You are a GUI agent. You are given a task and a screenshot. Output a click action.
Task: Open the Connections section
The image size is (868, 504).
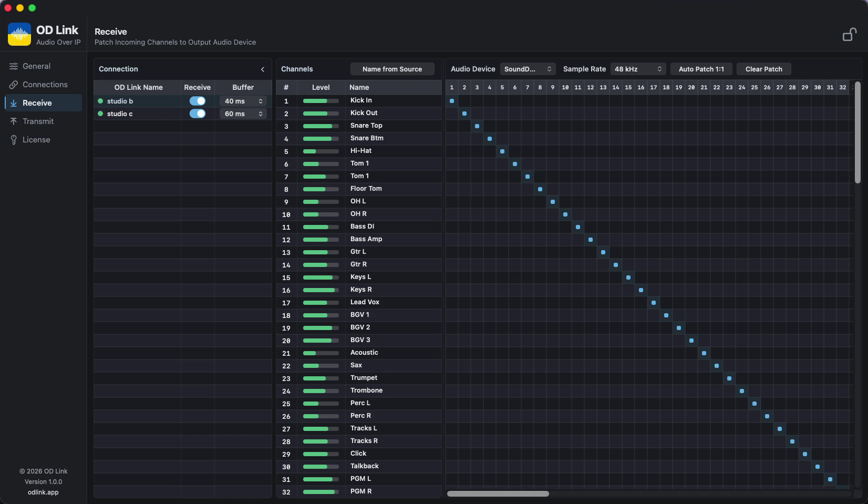[43, 85]
